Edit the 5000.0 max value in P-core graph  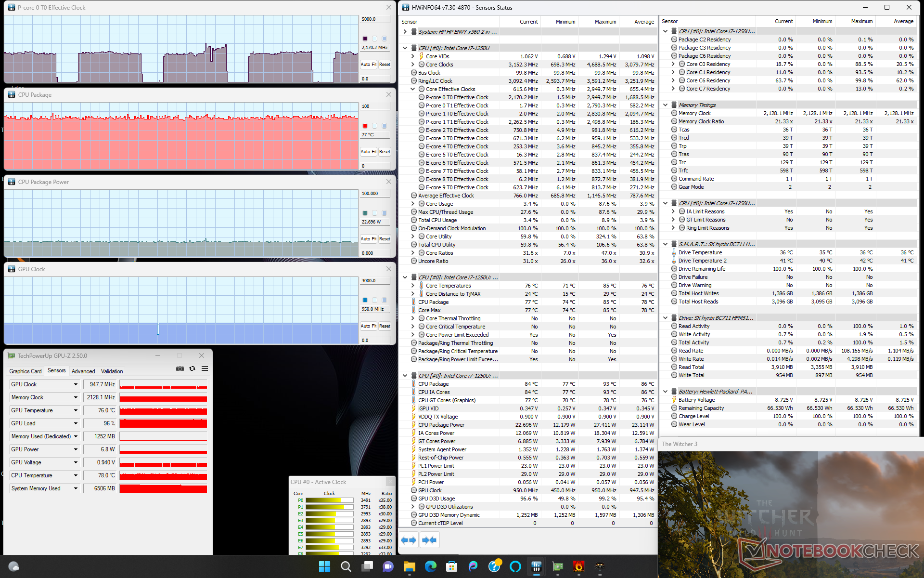tap(376, 19)
